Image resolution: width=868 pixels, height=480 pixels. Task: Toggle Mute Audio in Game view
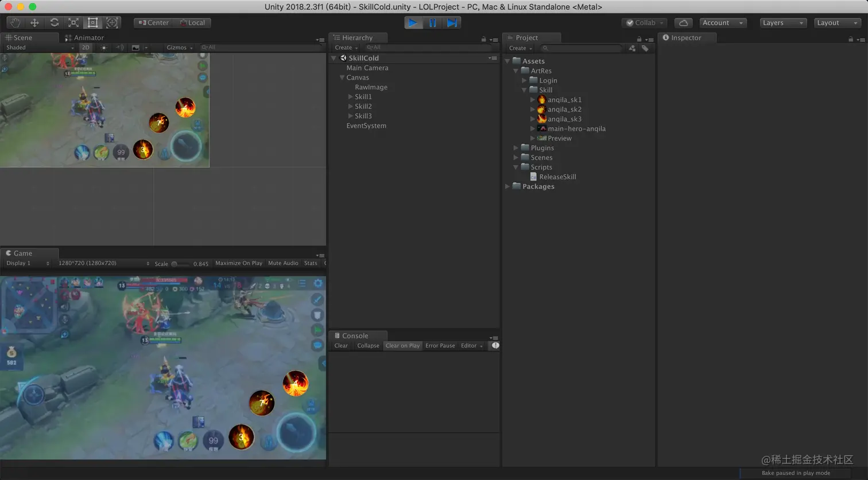284,263
